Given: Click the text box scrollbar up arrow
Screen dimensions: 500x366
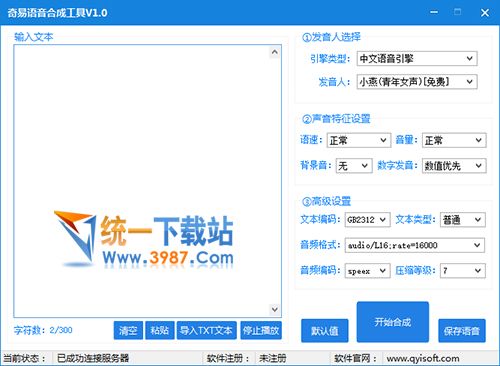Looking at the screenshot, I should coord(274,52).
